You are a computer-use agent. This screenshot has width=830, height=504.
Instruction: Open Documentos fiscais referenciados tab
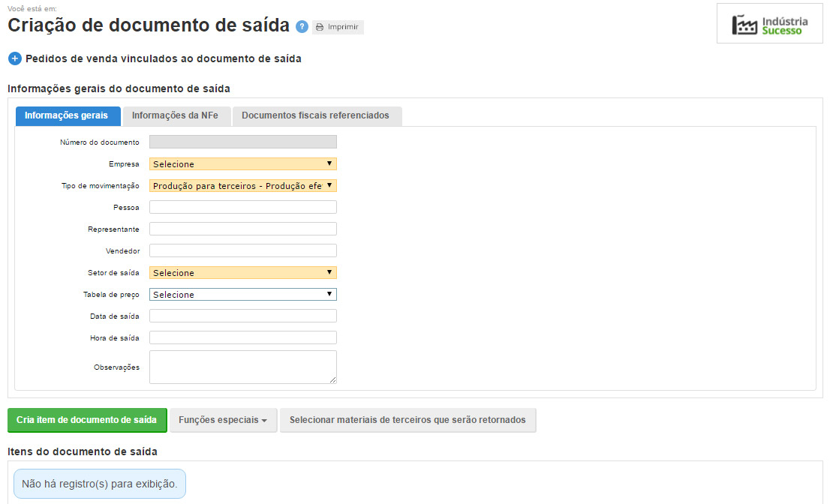pyautogui.click(x=315, y=115)
